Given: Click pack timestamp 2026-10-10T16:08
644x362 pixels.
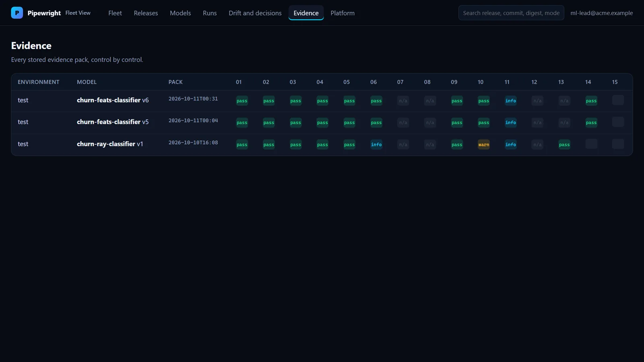Looking at the screenshot, I should tap(193, 142).
